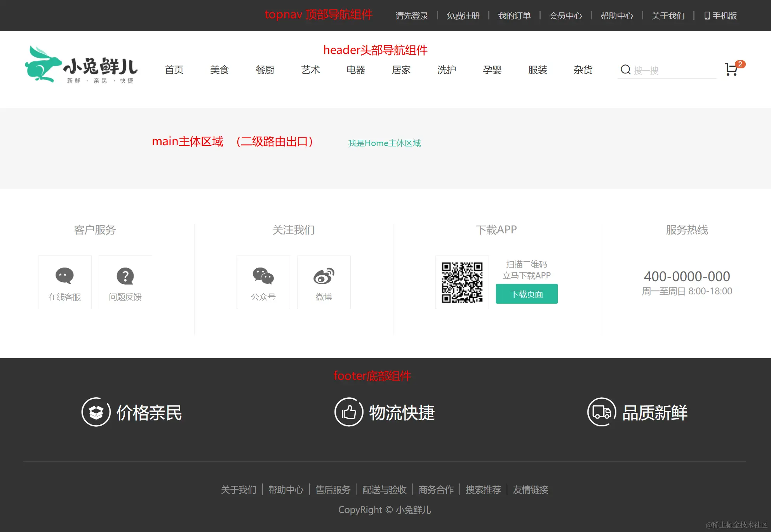This screenshot has height=532, width=771.
Task: Click the 物流快捷 thumbs-up icon
Action: pos(348,412)
